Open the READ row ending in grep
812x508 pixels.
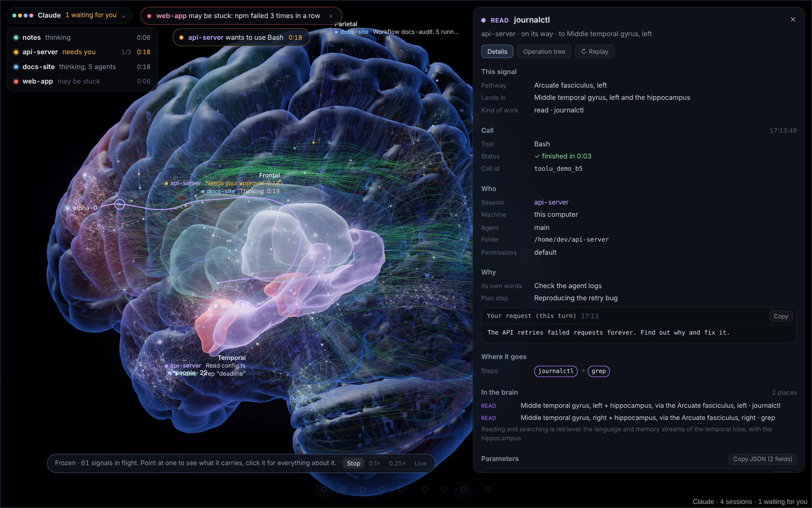click(639, 418)
